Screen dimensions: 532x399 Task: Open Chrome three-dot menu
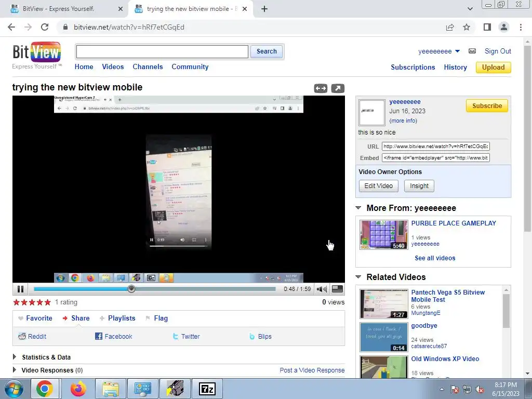[x=521, y=27]
